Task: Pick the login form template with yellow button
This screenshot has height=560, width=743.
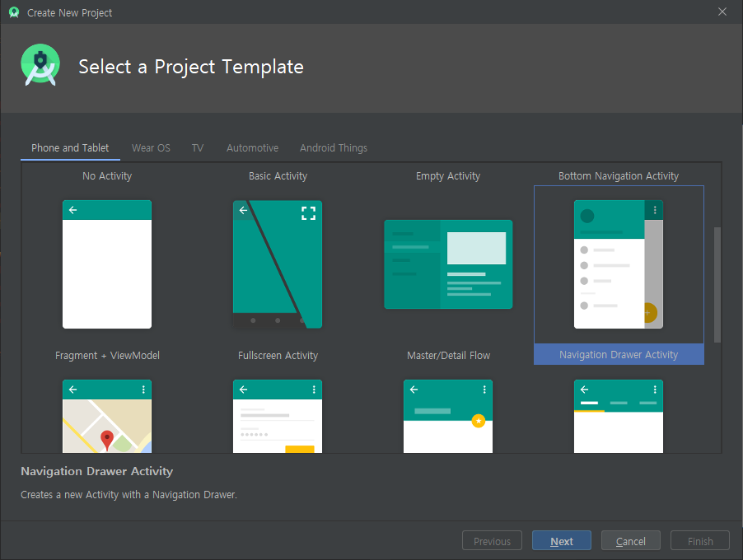Action: tap(278, 416)
